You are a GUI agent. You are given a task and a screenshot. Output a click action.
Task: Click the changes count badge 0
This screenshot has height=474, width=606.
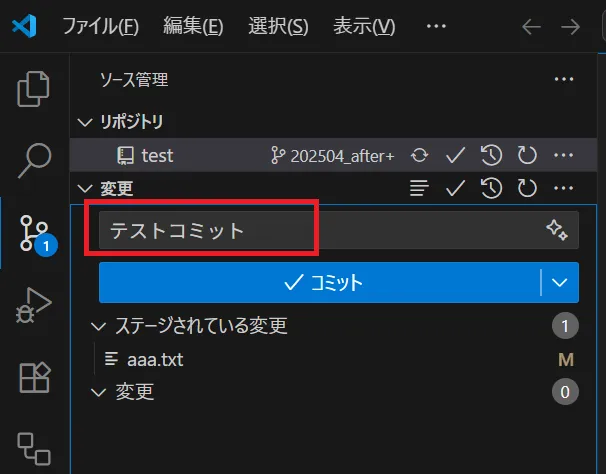tap(565, 392)
